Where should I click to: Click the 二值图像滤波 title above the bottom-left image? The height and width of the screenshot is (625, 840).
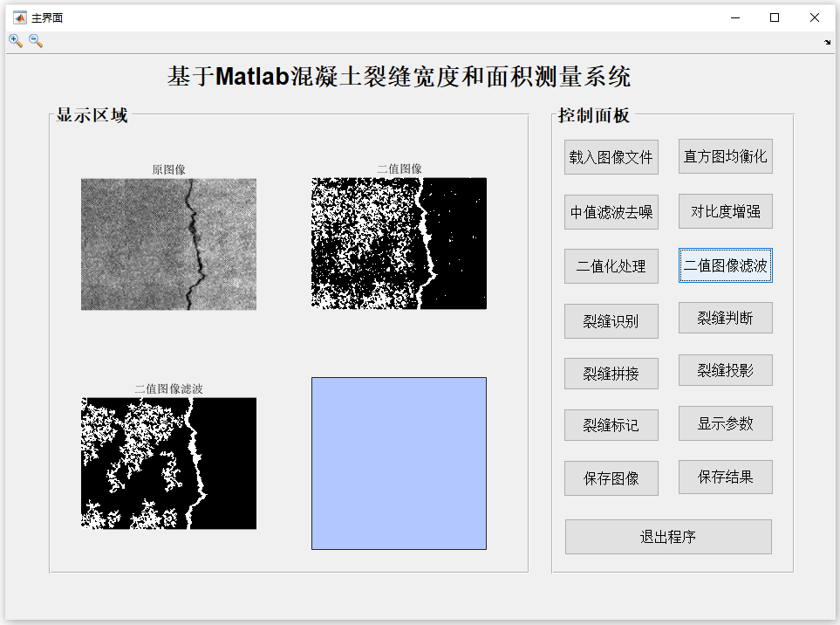168,388
